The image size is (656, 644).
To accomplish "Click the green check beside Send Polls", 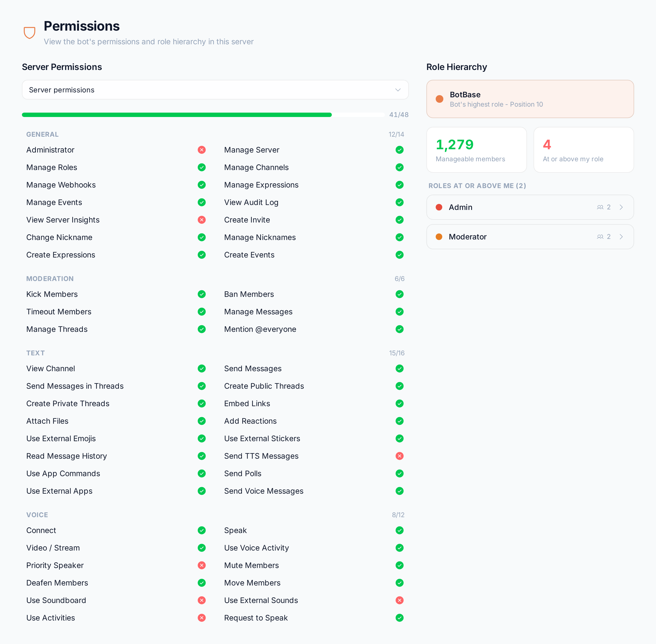I will pos(399,473).
